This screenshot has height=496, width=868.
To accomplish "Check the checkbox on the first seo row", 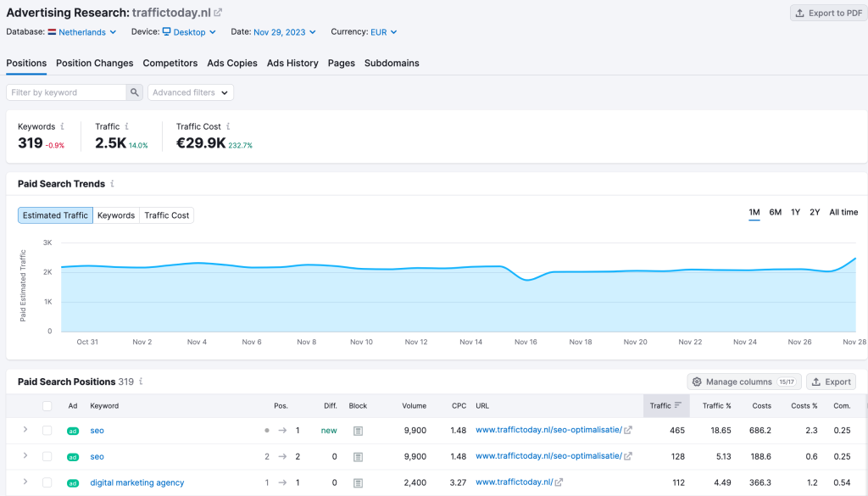I will coord(47,430).
